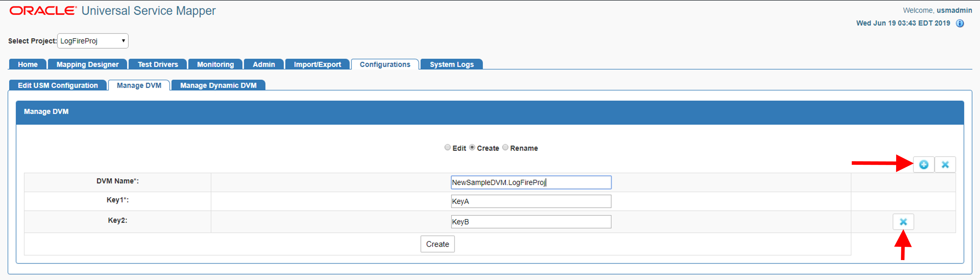Open the info icon next to the date
Screen dimensions: 980x280
point(960,23)
